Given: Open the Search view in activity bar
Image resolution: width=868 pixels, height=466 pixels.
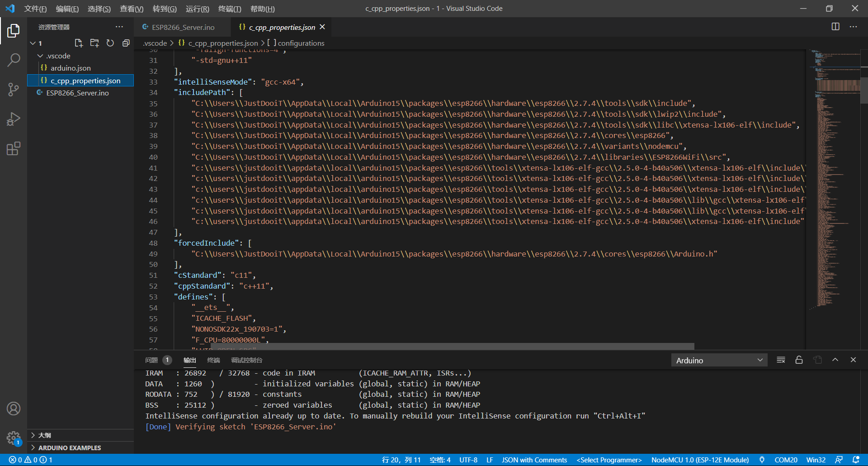Looking at the screenshot, I should click(x=14, y=60).
